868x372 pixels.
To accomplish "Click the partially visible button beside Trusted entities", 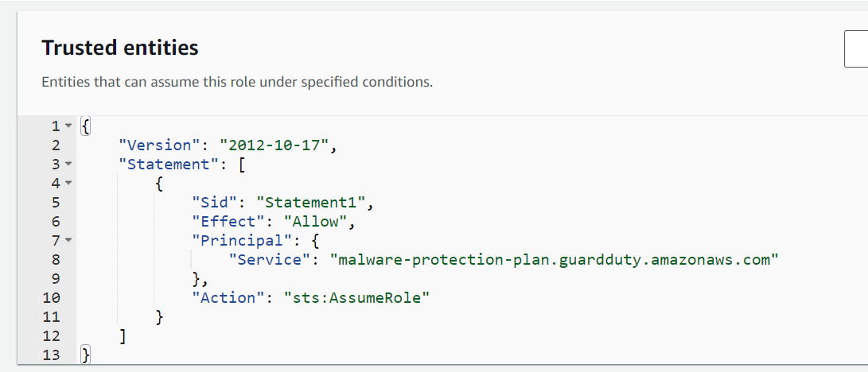I will pyautogui.click(x=856, y=49).
